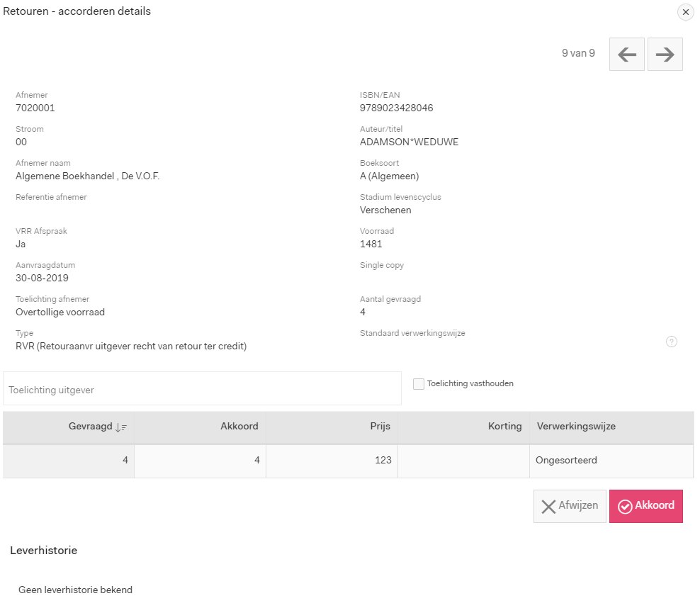This screenshot has height=608, width=700.
Task: Reject the return with the Afwijzen button
Action: [x=570, y=506]
